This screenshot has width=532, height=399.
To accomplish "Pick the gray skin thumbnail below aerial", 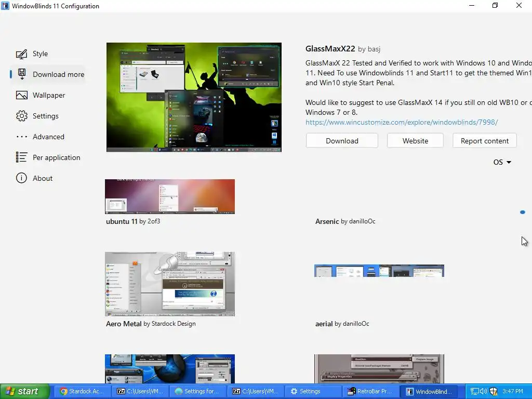I will tap(379, 369).
